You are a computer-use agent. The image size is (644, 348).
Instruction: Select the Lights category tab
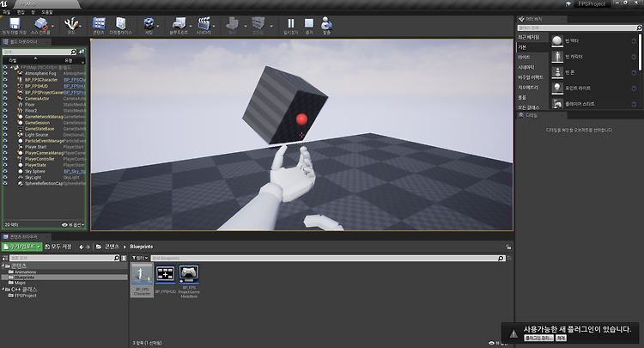coord(524,58)
